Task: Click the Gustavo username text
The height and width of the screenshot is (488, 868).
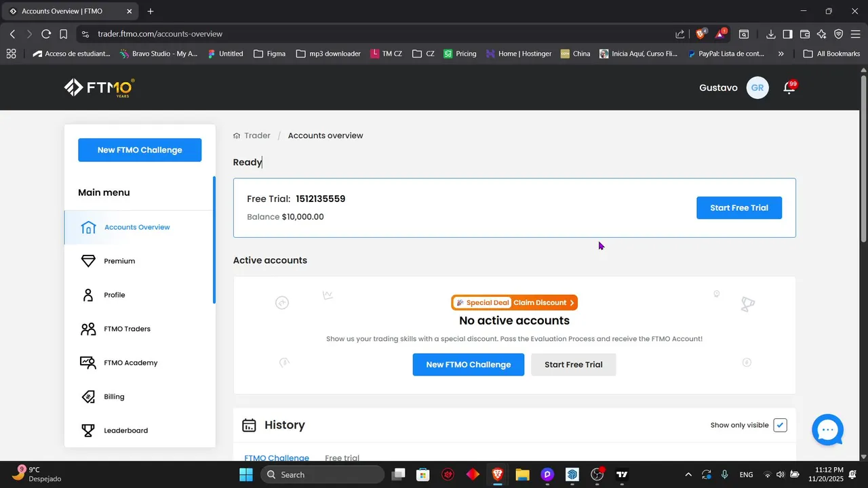Action: (718, 88)
